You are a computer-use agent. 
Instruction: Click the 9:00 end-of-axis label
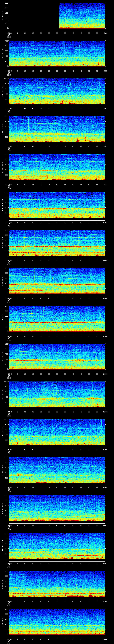click(x=105, y=184)
